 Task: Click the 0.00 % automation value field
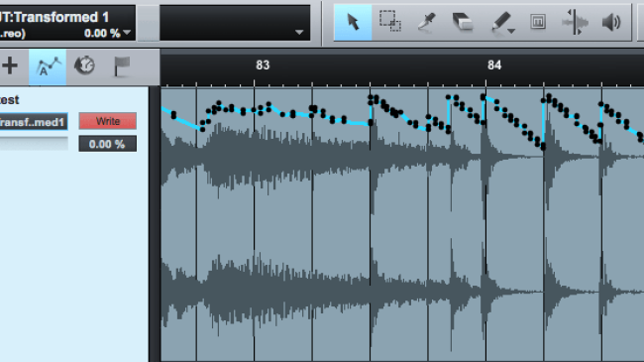pos(108,144)
